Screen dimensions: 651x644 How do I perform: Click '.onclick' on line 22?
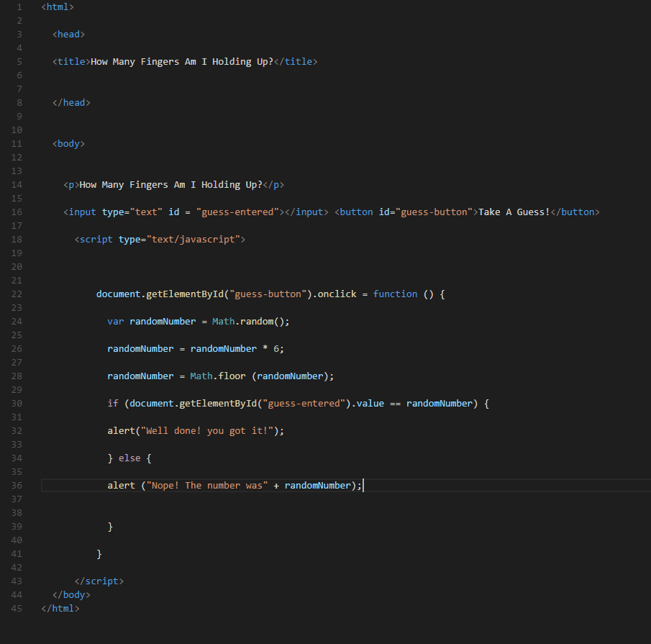point(334,294)
